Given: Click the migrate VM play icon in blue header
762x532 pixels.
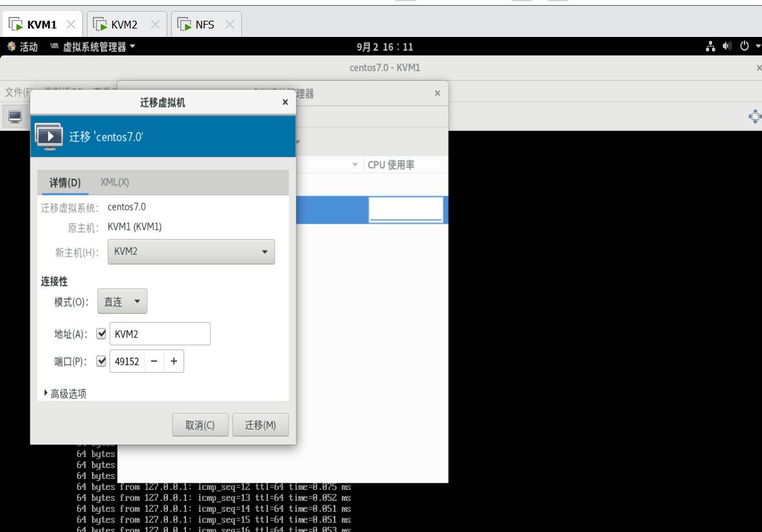Looking at the screenshot, I should click(49, 136).
